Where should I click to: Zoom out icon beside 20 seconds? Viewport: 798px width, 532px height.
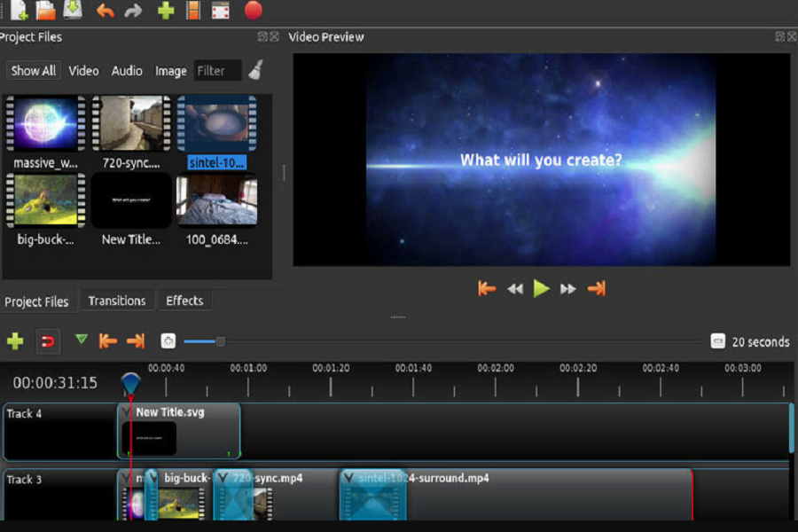coord(717,341)
